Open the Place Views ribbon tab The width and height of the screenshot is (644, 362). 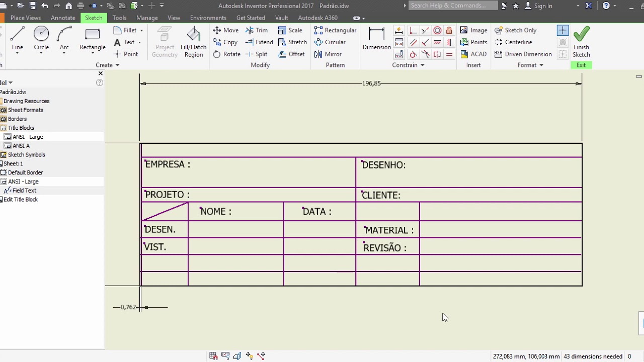26,18
